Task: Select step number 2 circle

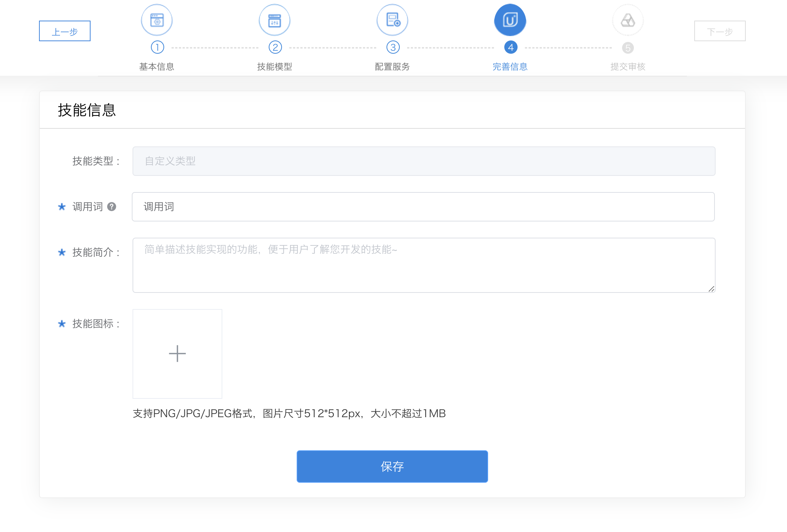Action: coord(275,47)
